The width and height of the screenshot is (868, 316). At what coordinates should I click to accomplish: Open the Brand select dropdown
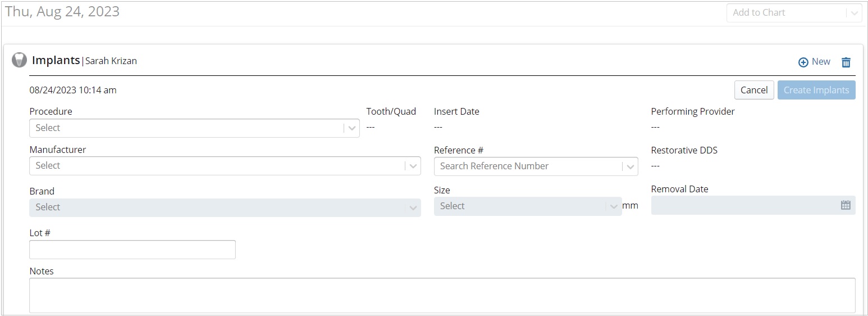coord(225,207)
